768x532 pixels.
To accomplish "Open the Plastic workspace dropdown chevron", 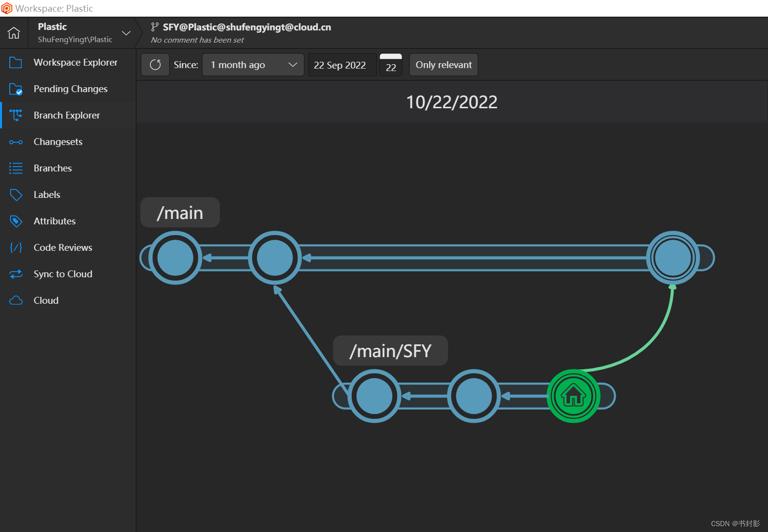I will [126, 33].
